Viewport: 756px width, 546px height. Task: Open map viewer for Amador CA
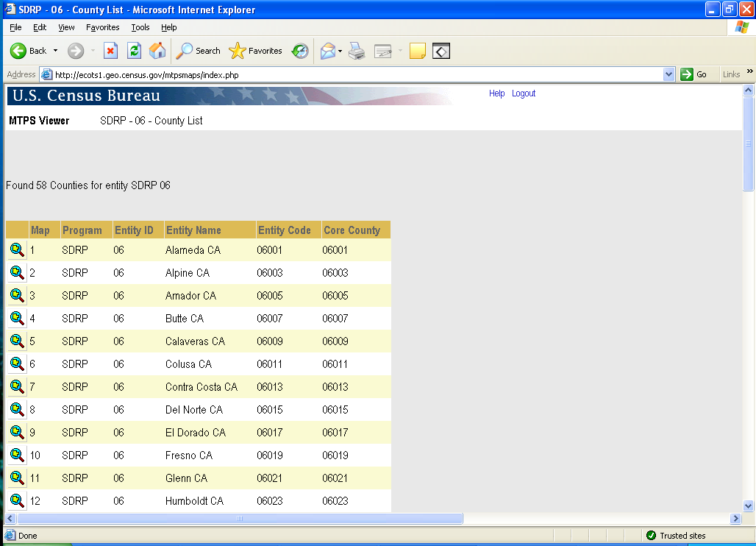click(18, 295)
